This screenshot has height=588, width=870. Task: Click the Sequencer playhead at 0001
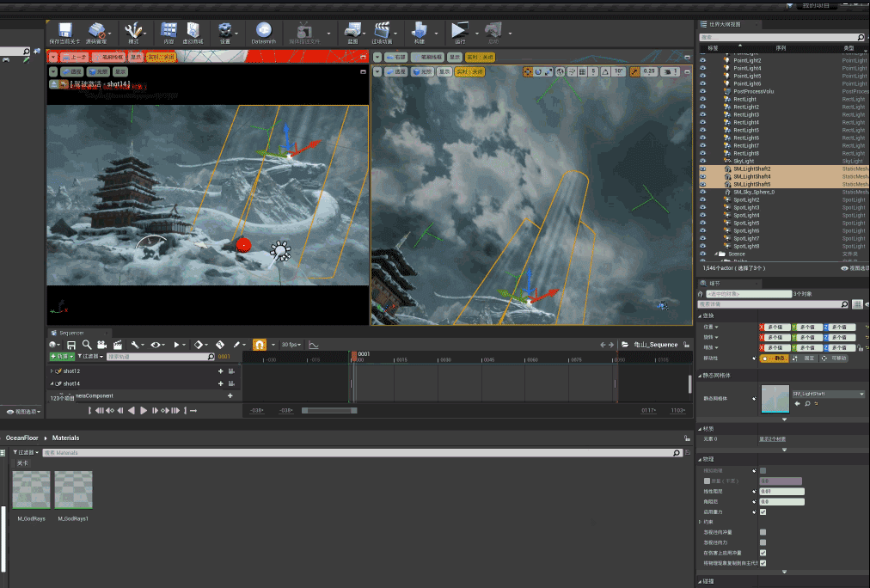pyautogui.click(x=354, y=356)
